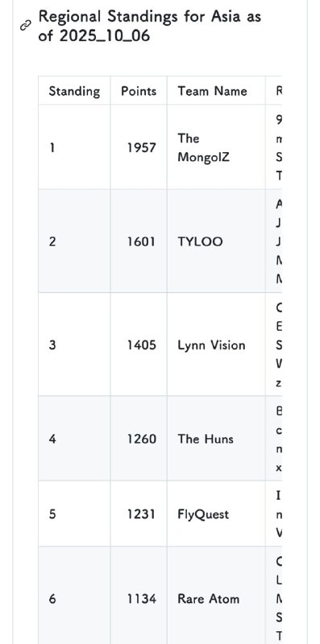
Task: Select the 1260 points cell
Action: point(139,438)
